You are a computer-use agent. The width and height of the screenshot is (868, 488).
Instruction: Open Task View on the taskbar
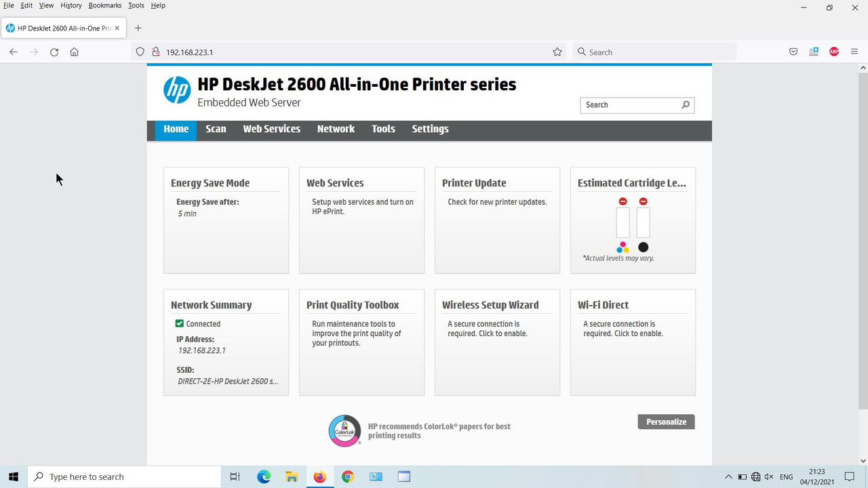[x=235, y=476]
